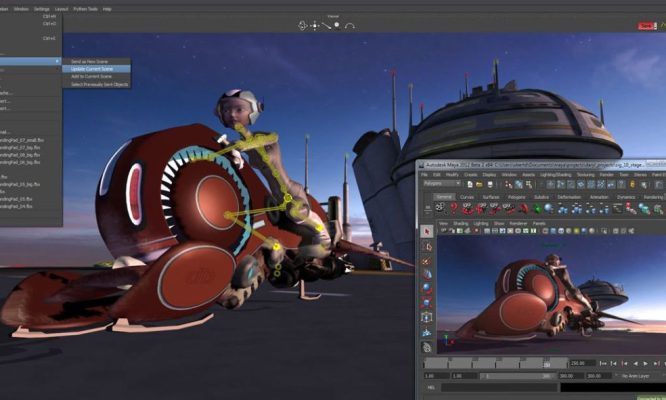The image size is (666, 400).
Task: Select Update Current Scene from submenu
Action: pyautogui.click(x=91, y=68)
